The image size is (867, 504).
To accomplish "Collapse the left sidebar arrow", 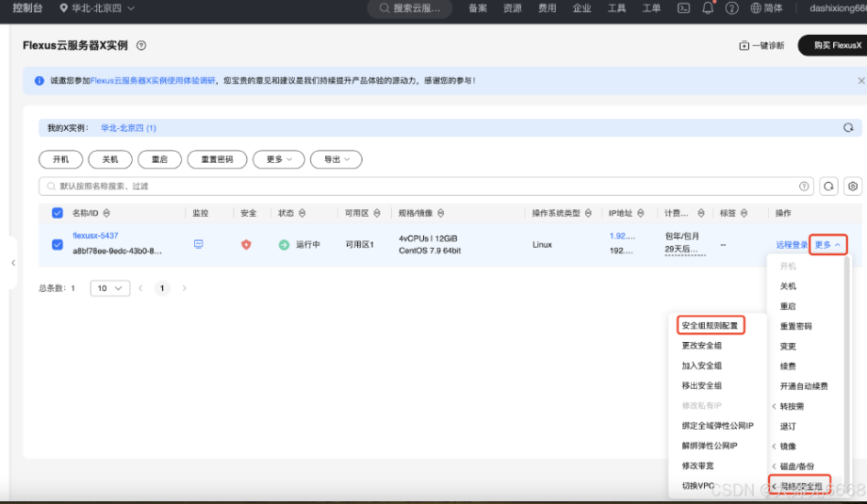I will point(13,263).
